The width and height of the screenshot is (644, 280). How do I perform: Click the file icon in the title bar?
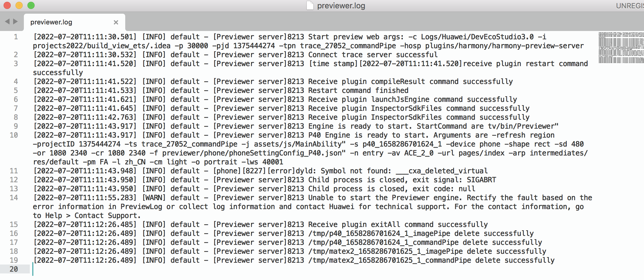(x=310, y=6)
